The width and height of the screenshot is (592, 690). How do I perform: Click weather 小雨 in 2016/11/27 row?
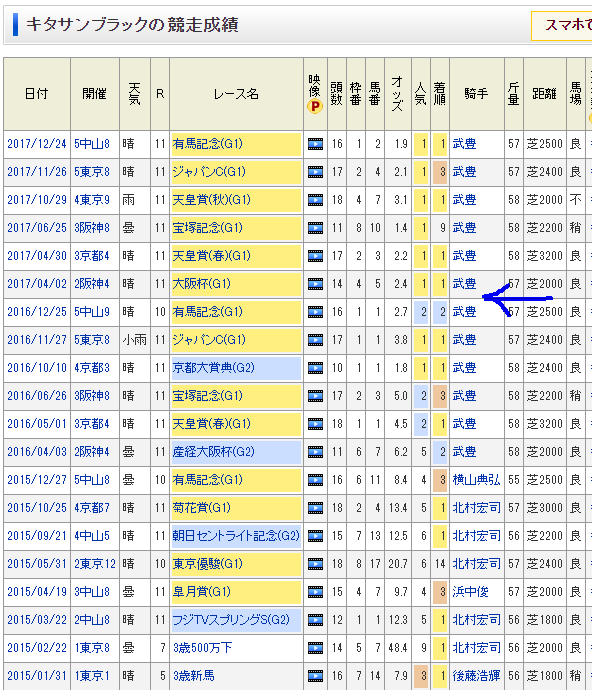[x=134, y=340]
